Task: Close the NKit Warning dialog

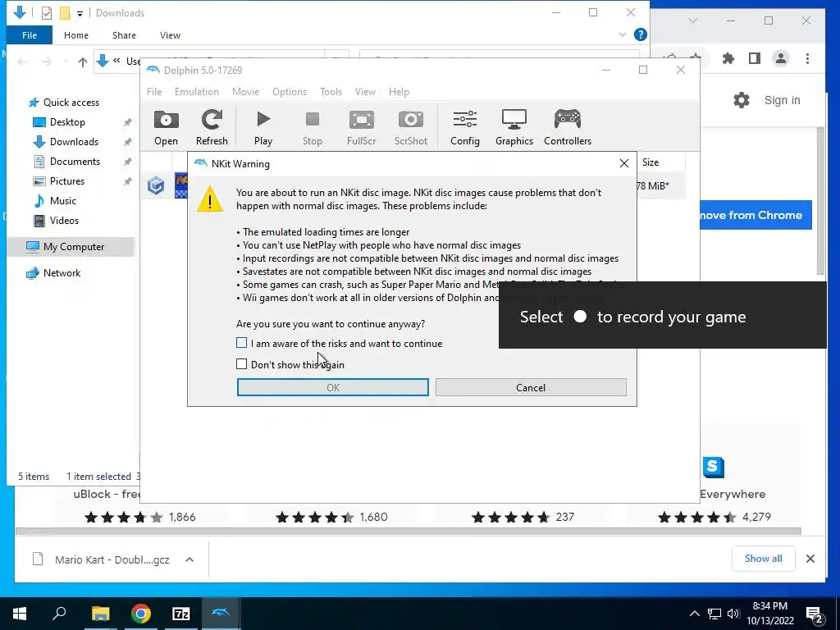Action: click(624, 163)
